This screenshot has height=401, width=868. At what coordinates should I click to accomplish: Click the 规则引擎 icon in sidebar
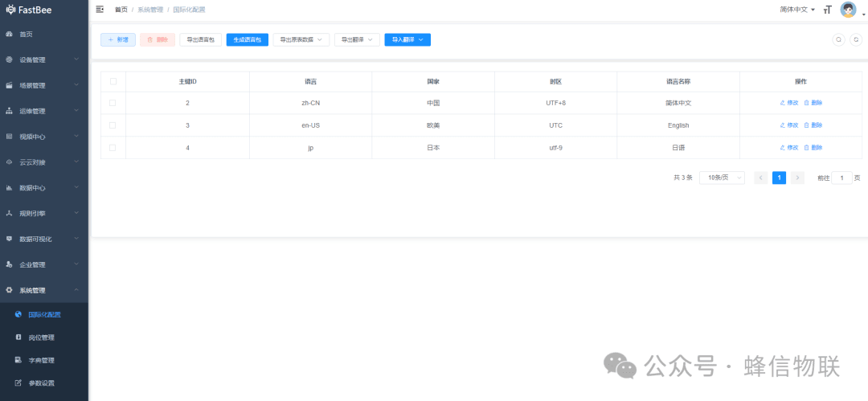(9, 213)
